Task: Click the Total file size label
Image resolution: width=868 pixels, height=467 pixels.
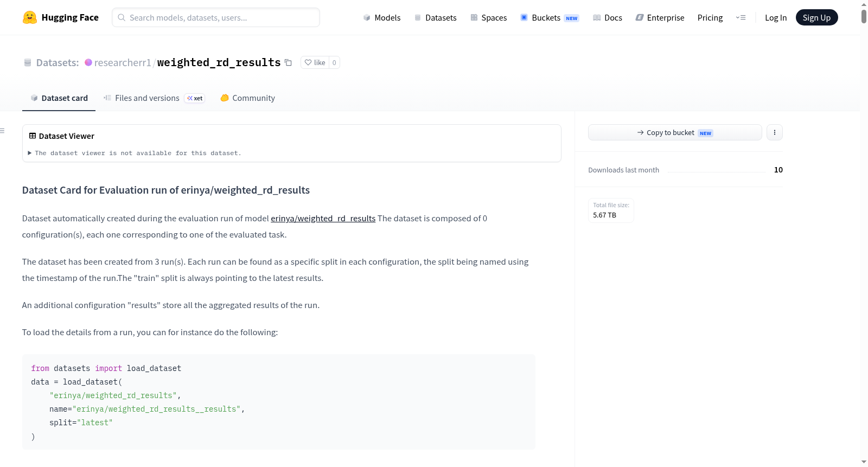Action: coord(611,205)
